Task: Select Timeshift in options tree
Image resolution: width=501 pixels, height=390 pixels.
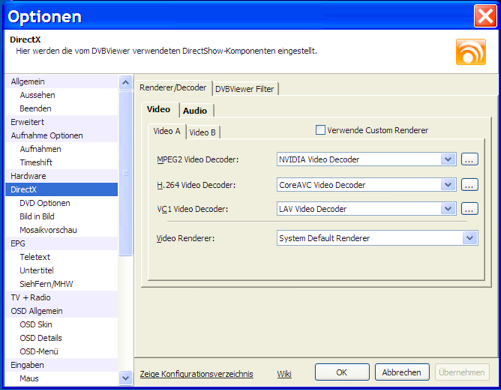Action: tap(62, 162)
